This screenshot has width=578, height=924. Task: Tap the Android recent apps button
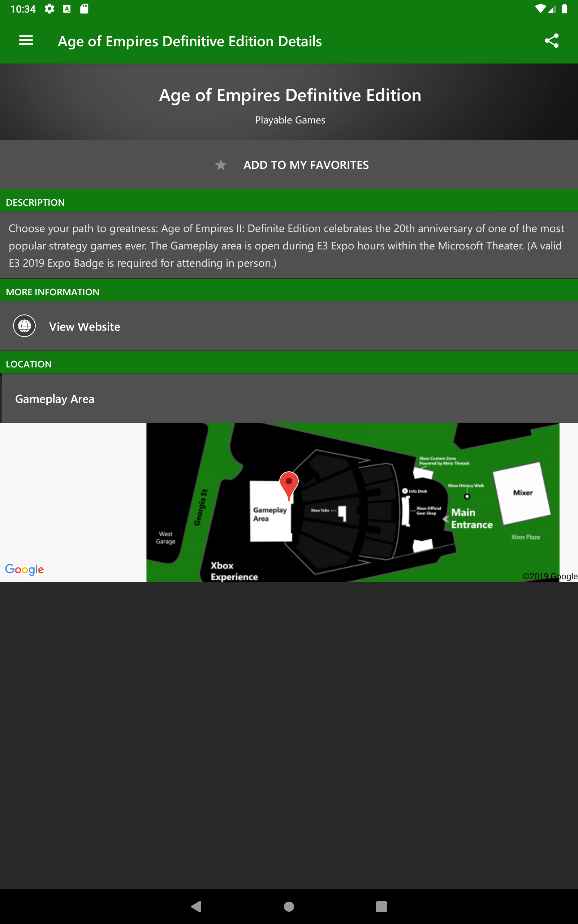381,906
